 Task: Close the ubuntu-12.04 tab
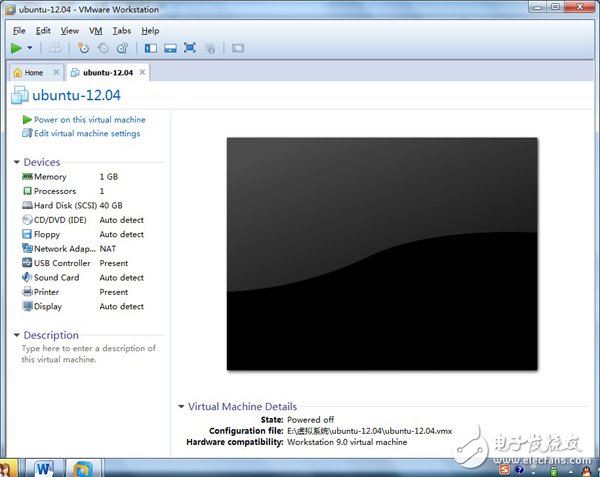click(141, 73)
